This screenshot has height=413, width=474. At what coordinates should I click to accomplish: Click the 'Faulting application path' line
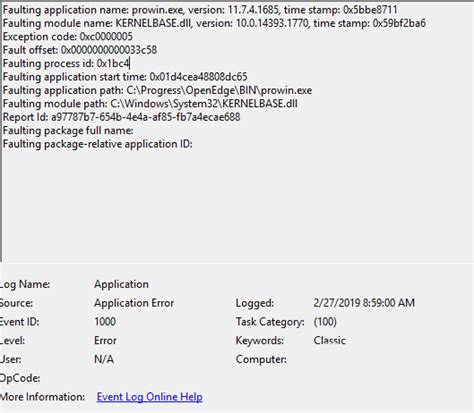[157, 90]
